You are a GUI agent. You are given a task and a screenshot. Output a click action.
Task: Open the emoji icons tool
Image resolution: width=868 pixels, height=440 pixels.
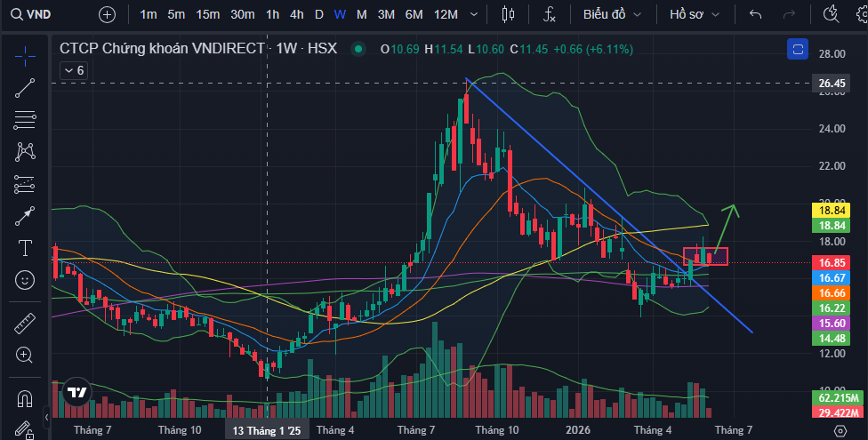tap(25, 280)
